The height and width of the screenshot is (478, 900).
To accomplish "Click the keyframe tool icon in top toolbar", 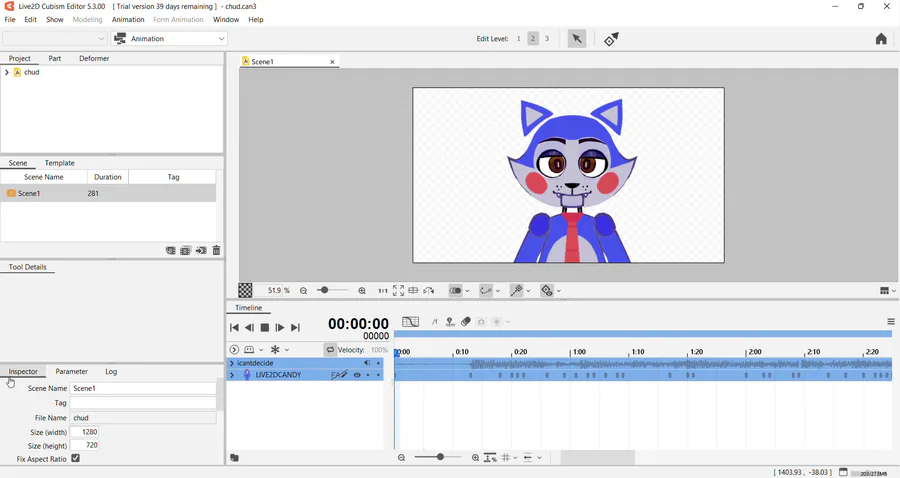I will [611, 39].
